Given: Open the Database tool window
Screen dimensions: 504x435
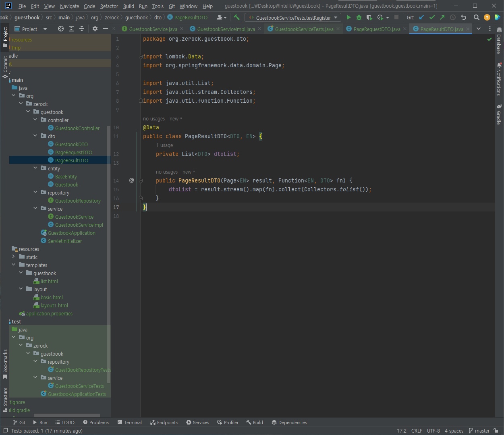Looking at the screenshot, I should pos(499,41).
